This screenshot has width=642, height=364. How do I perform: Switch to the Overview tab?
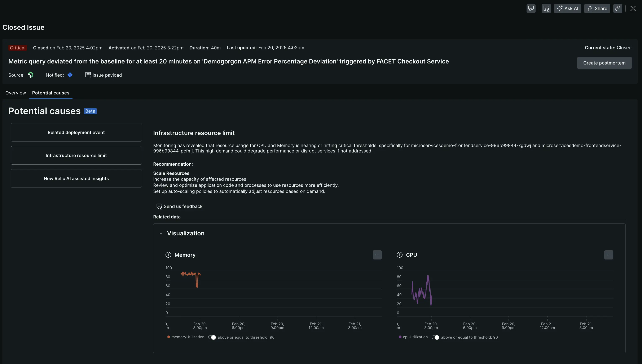click(16, 93)
